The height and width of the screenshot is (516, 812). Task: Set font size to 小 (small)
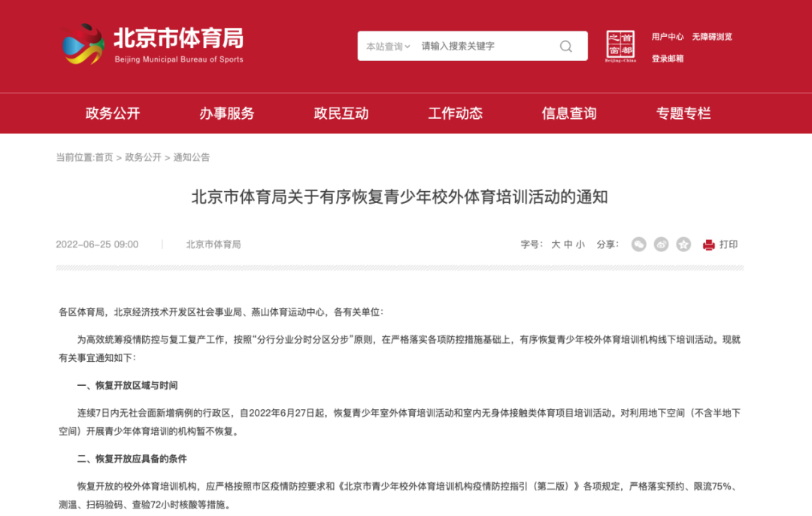tap(580, 244)
